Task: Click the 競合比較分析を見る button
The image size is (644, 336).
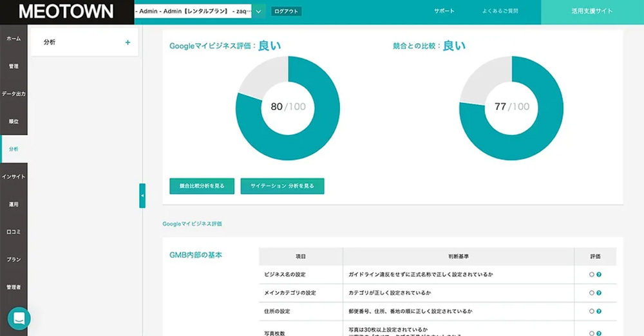Action: coord(202,186)
